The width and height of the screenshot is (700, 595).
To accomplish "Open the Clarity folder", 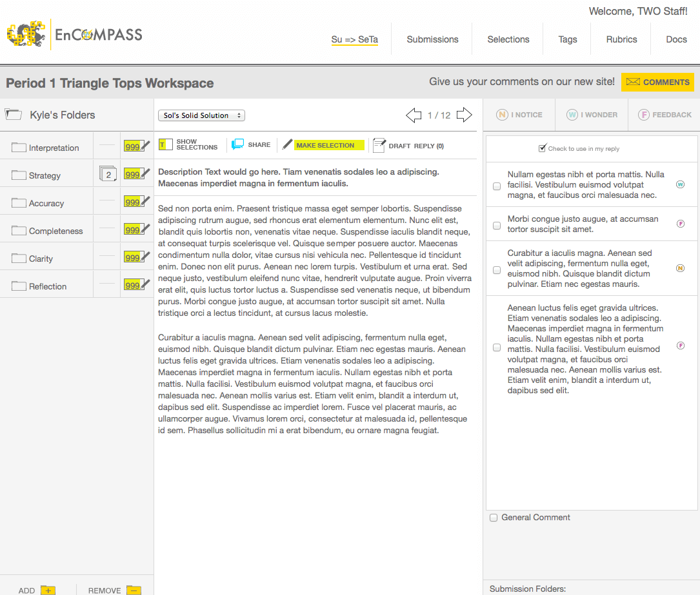I will (41, 258).
